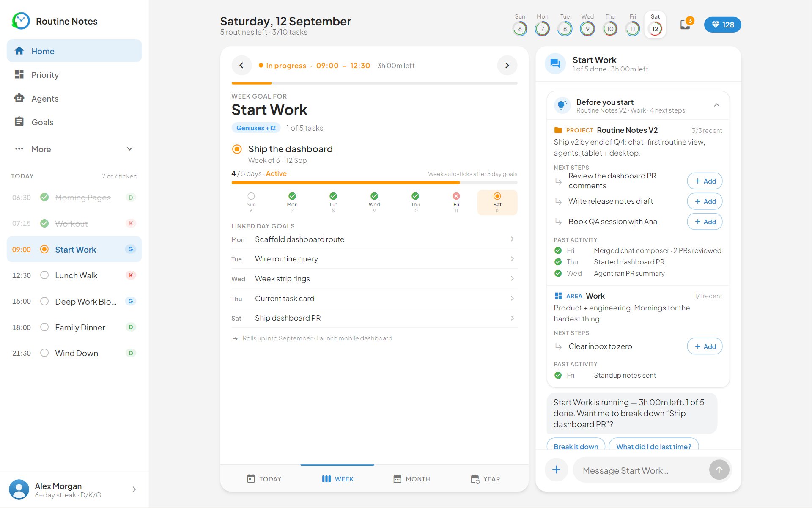The image size is (812, 508).
Task: Click the G badge on Deep Work Block
Action: [131, 301]
